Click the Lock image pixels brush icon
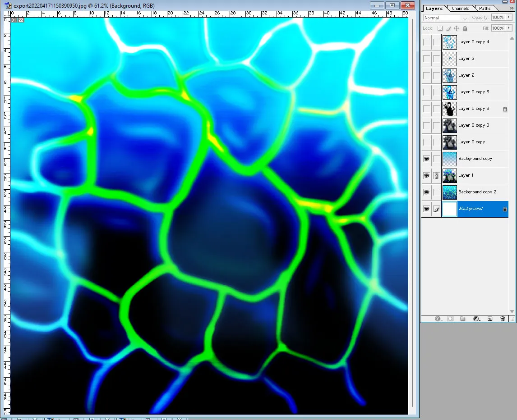Screen dimensions: 517x420 click(x=448, y=28)
